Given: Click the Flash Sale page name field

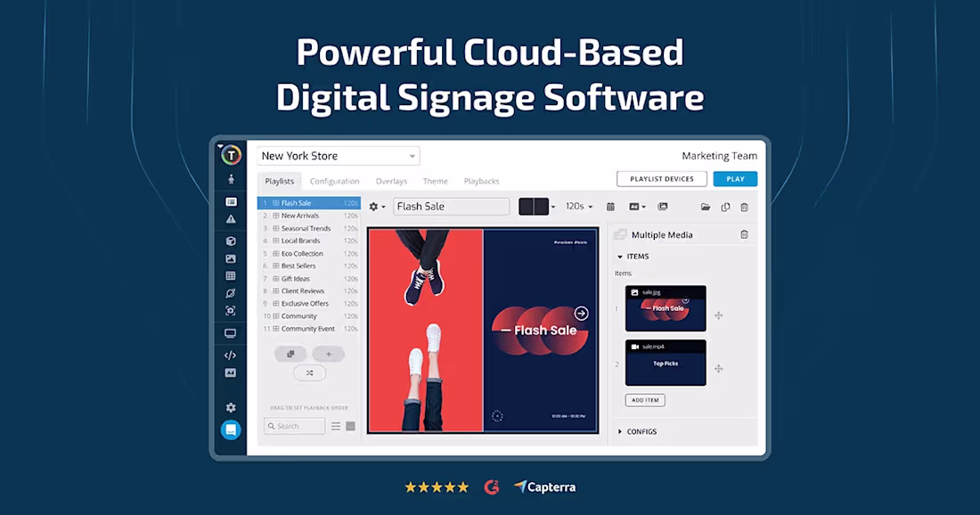Looking at the screenshot, I should click(x=452, y=206).
